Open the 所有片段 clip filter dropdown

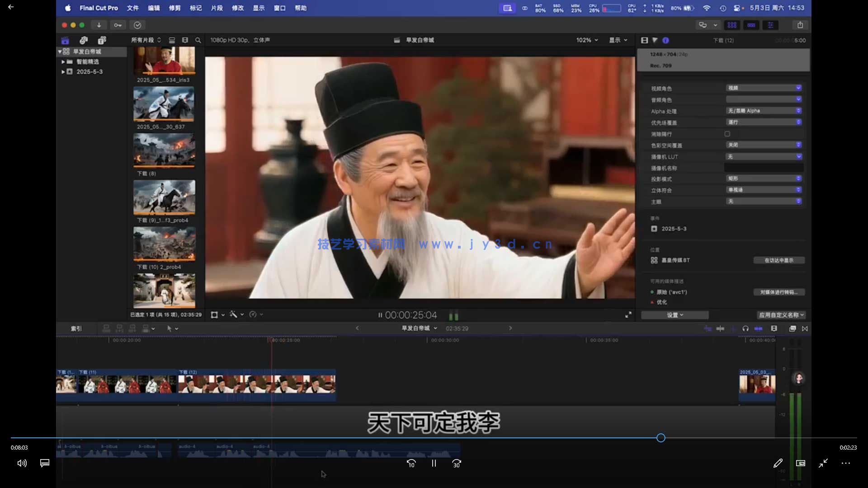tap(145, 40)
